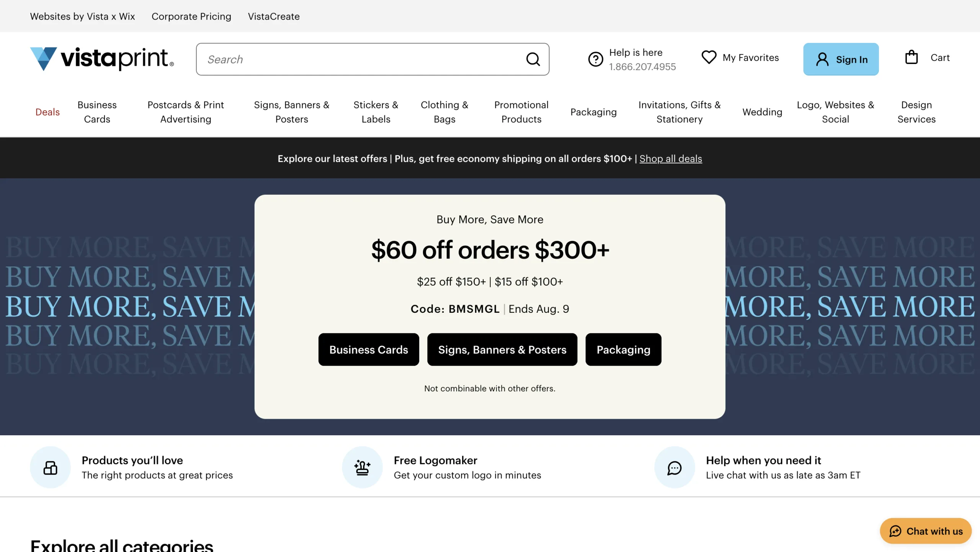Image resolution: width=980 pixels, height=552 pixels.
Task: Click the Products you'll love icon
Action: 50,467
